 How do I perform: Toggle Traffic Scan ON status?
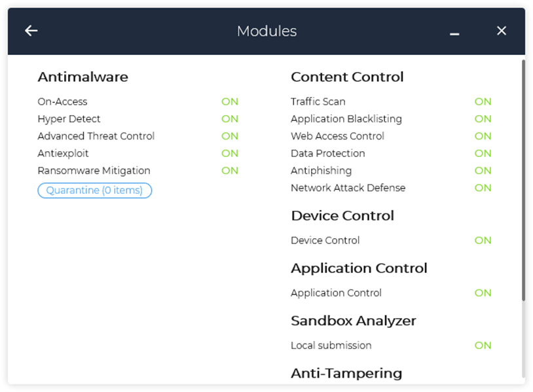click(483, 101)
